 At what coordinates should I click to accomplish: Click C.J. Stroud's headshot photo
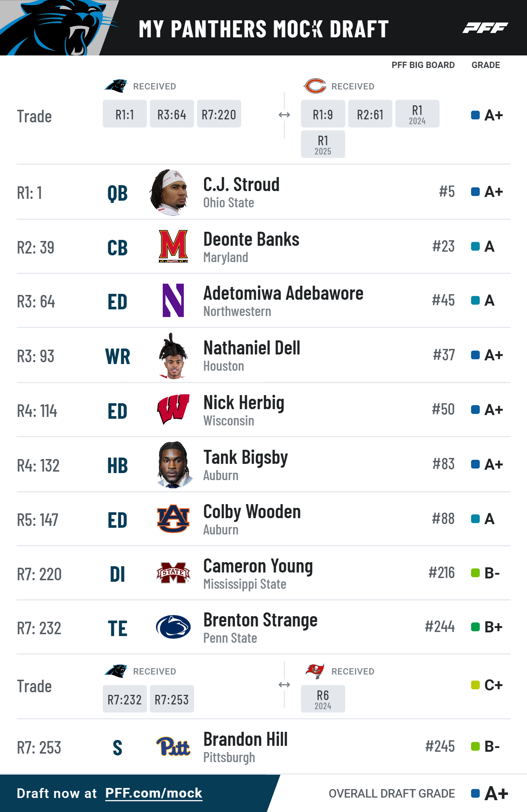(x=170, y=192)
